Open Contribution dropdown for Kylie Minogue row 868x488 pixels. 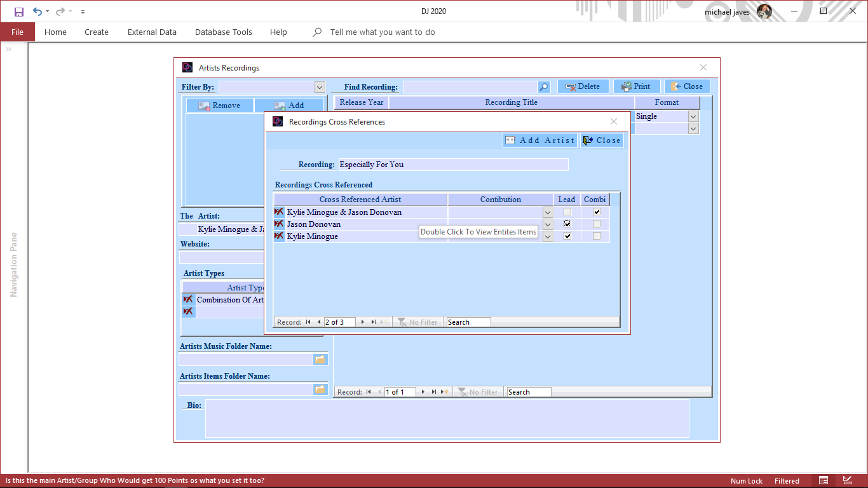pos(548,236)
